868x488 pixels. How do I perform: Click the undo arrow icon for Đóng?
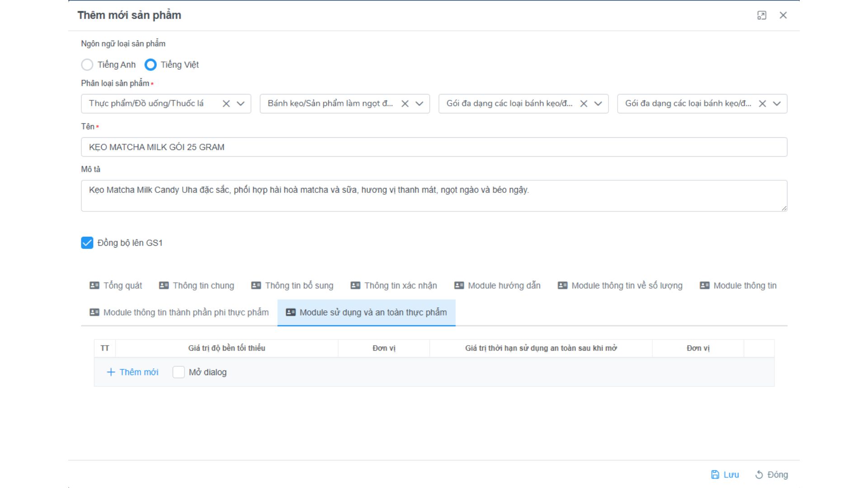pos(759,474)
